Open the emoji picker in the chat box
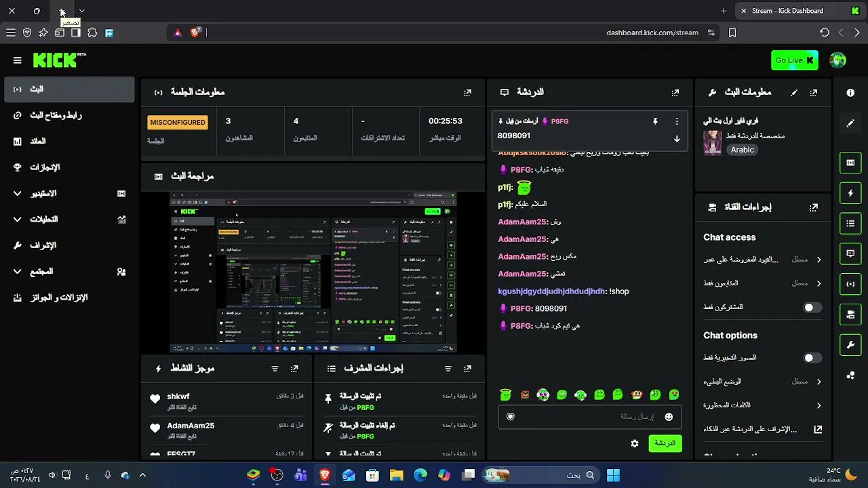868x488 pixels. coord(669,417)
